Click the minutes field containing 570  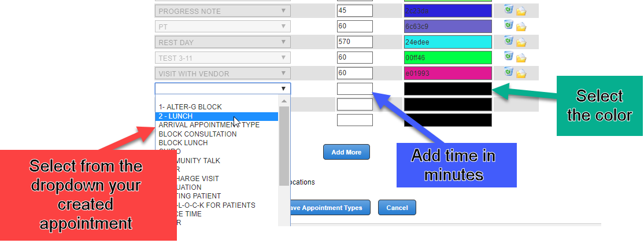click(x=355, y=42)
